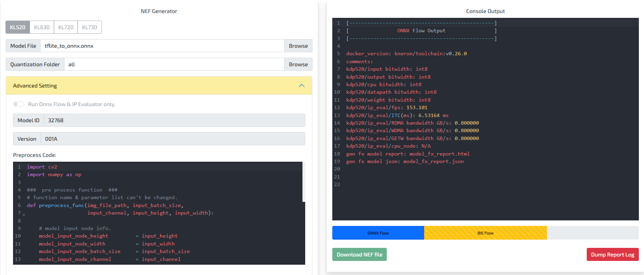Click 'model_fx_report.html' console line

click(x=408, y=154)
